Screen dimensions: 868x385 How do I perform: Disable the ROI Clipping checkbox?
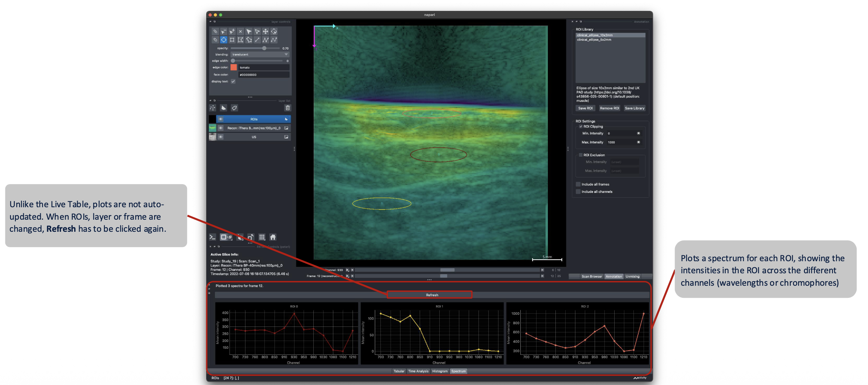coord(581,126)
